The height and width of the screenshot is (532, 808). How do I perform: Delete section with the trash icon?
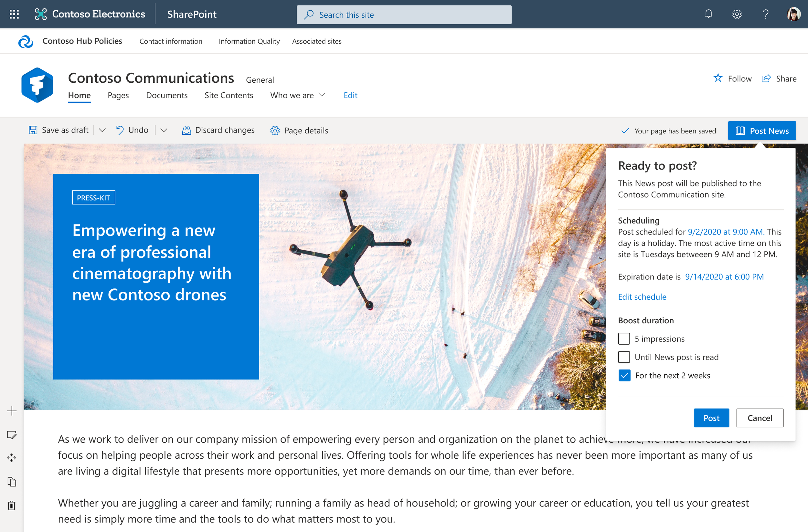click(x=12, y=505)
